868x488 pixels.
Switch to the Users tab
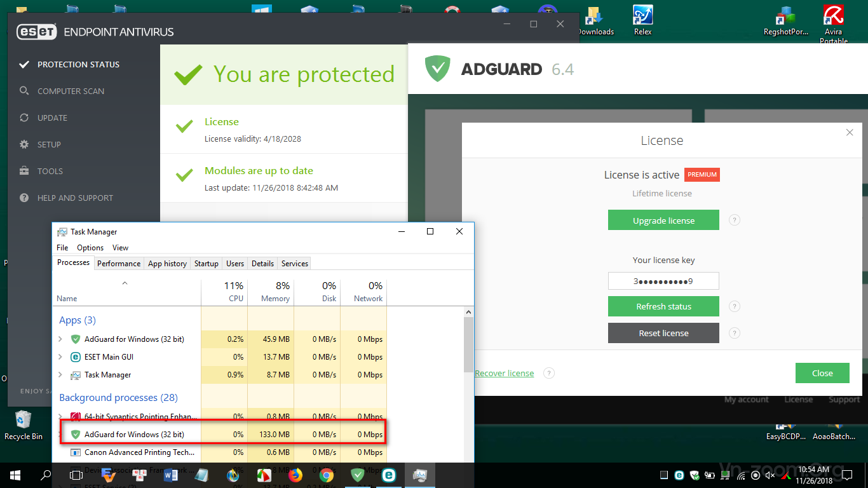coord(235,264)
